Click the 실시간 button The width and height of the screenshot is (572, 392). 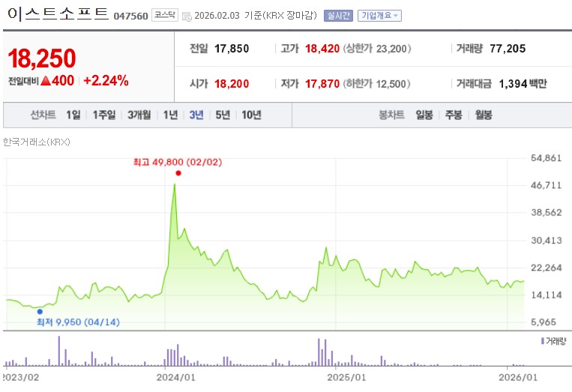338,16
